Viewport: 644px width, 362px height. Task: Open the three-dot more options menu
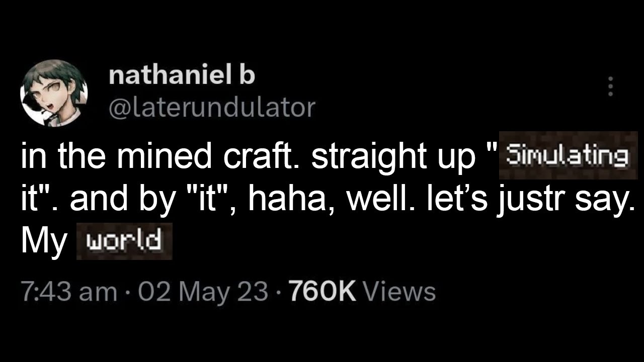[x=610, y=86]
